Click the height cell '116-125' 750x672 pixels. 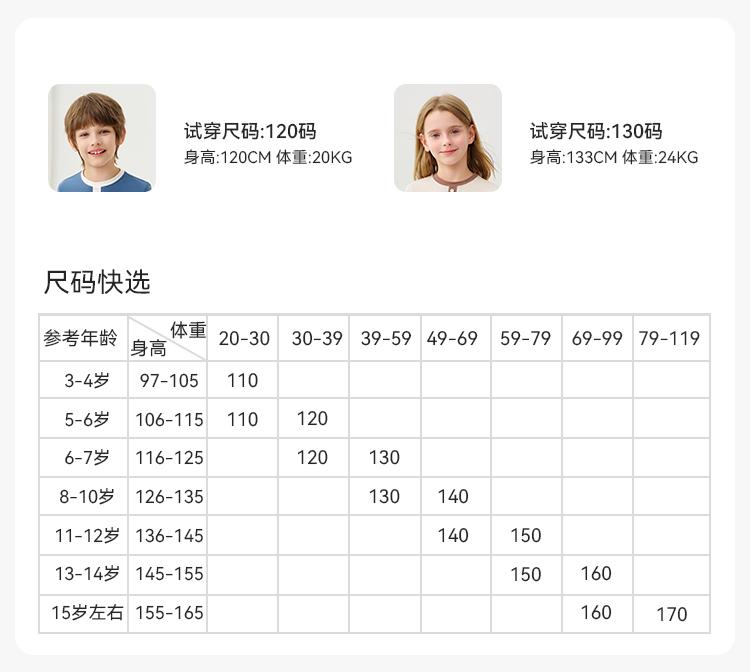coord(169,458)
